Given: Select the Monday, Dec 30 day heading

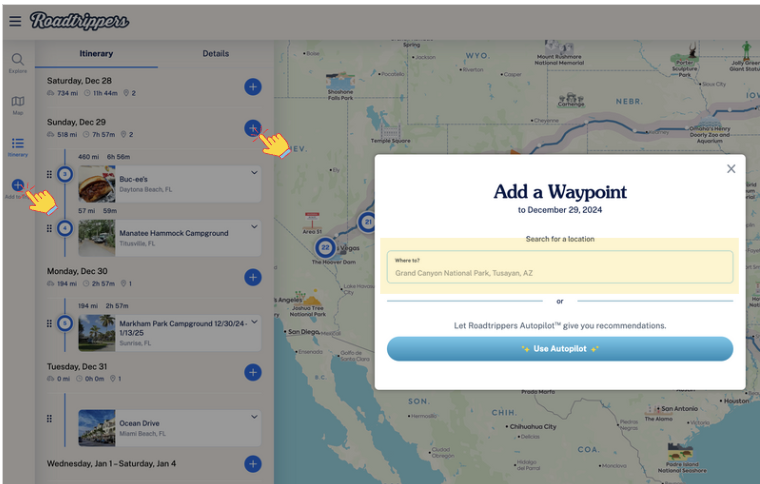Looking at the screenshot, I should [77, 271].
